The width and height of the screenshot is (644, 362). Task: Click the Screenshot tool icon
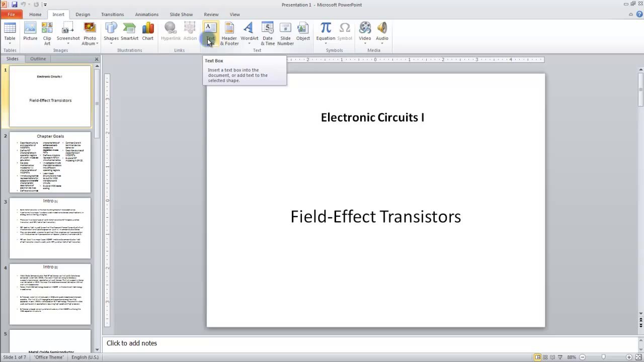(68, 29)
